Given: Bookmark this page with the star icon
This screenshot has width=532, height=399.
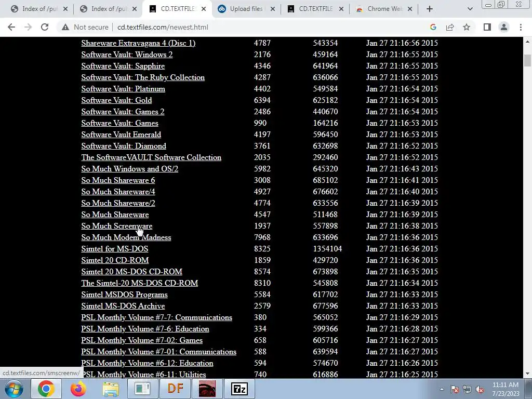Looking at the screenshot, I should click(467, 27).
